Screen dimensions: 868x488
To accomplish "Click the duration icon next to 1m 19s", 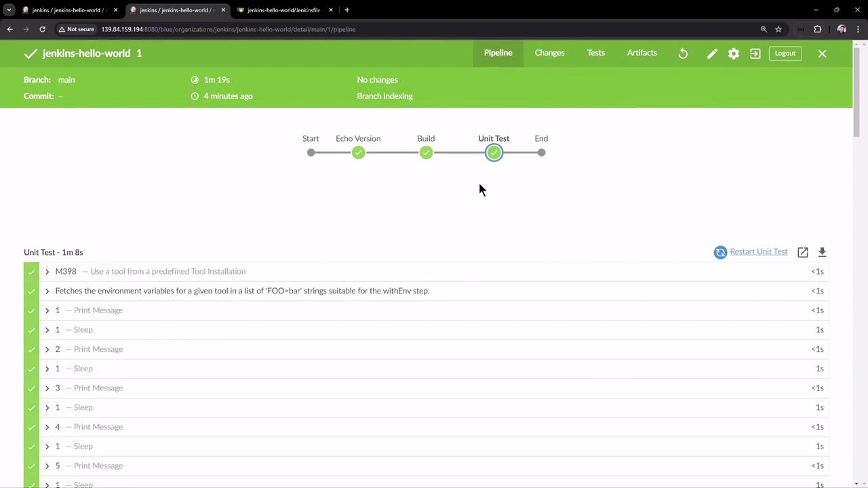I will click(x=195, y=80).
